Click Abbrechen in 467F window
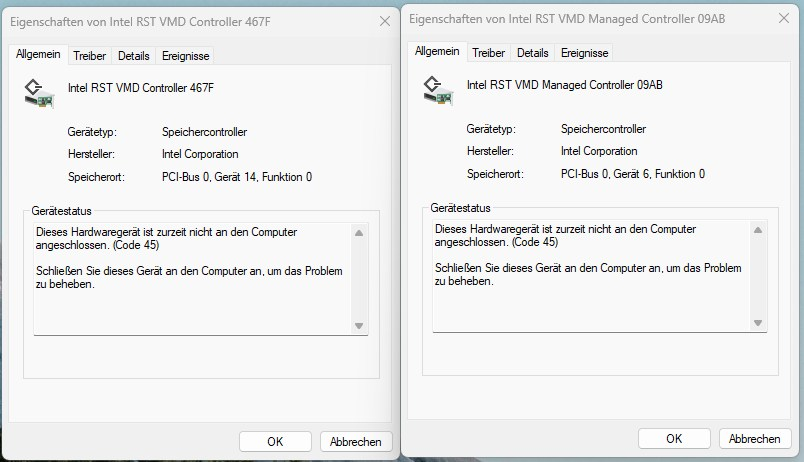 click(x=356, y=441)
